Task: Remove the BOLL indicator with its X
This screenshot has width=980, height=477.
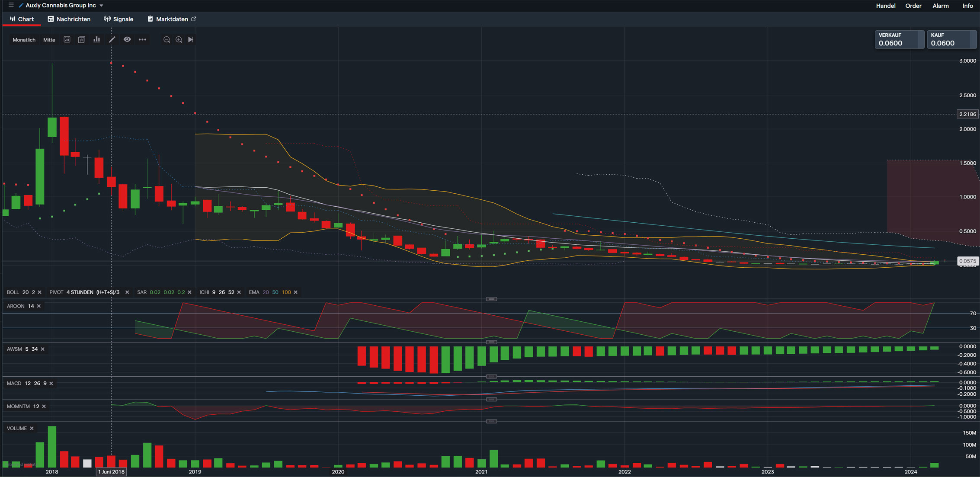Action: 40,292
